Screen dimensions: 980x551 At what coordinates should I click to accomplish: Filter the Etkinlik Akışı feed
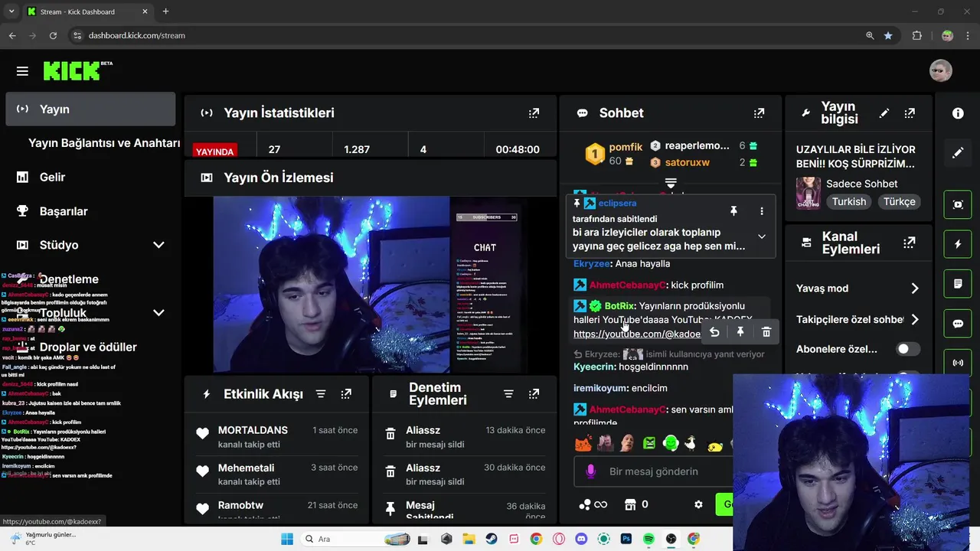pos(321,394)
